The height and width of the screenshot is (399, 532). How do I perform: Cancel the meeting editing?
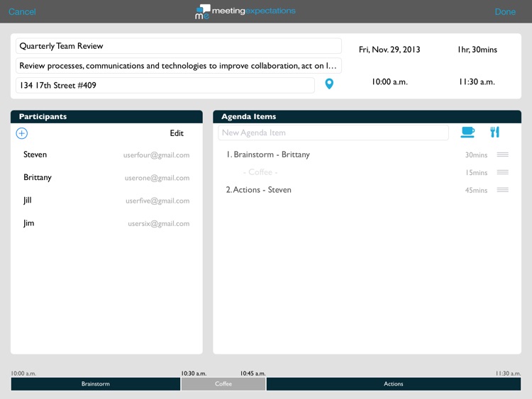22,12
